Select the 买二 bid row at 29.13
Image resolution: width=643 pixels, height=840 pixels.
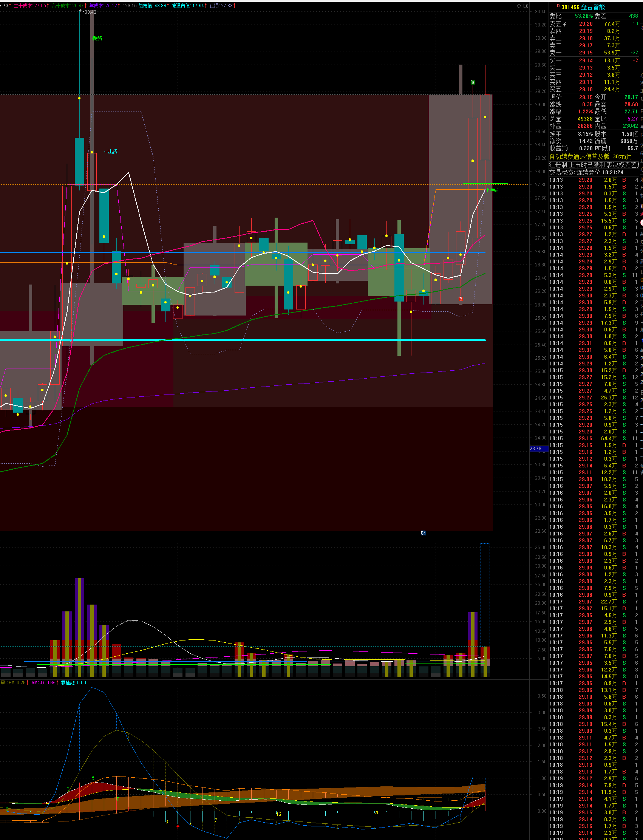click(x=594, y=68)
